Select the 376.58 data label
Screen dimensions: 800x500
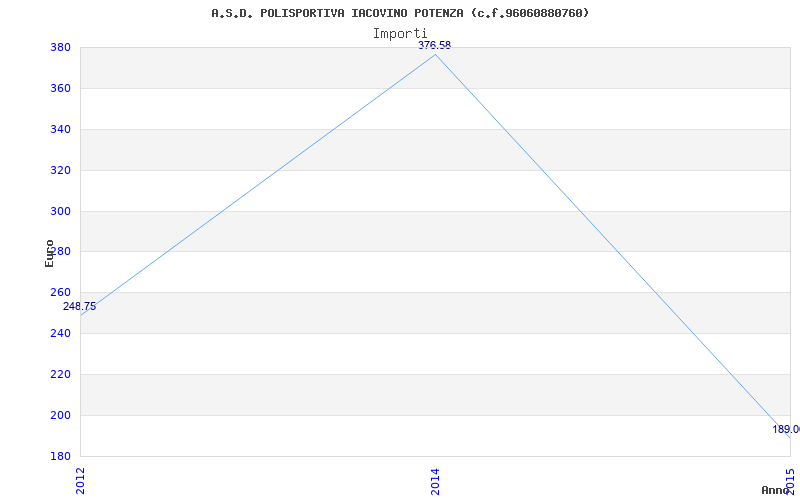(435, 45)
